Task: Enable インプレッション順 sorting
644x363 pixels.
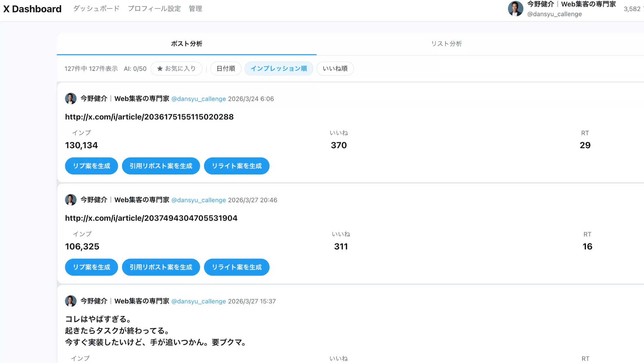Action: [279, 68]
